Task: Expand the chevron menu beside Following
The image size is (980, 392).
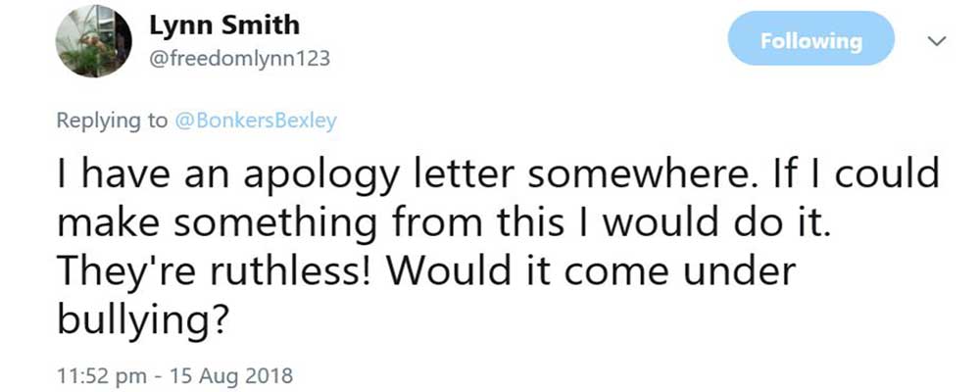Action: click(937, 42)
